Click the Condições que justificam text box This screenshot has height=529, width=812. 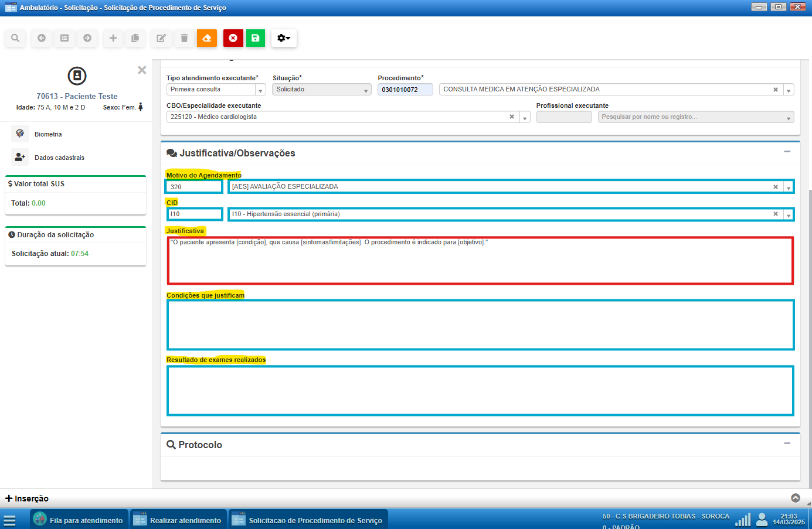[480, 325]
